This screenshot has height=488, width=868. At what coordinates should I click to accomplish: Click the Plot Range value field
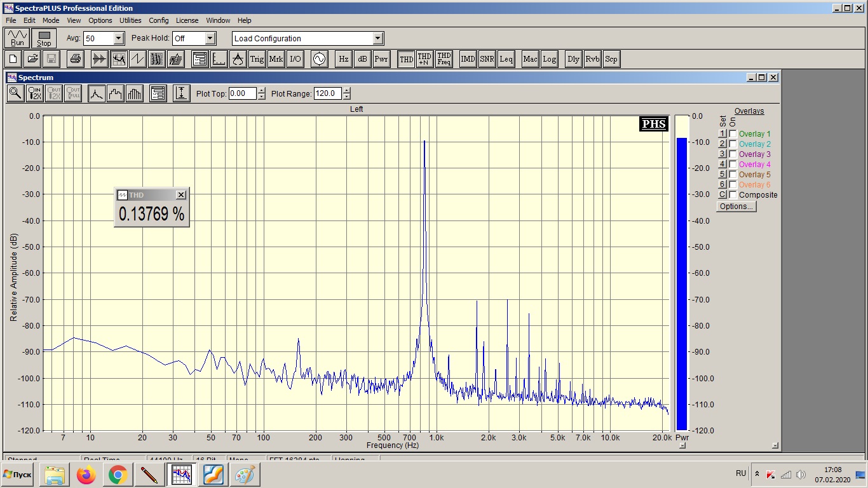pos(328,93)
